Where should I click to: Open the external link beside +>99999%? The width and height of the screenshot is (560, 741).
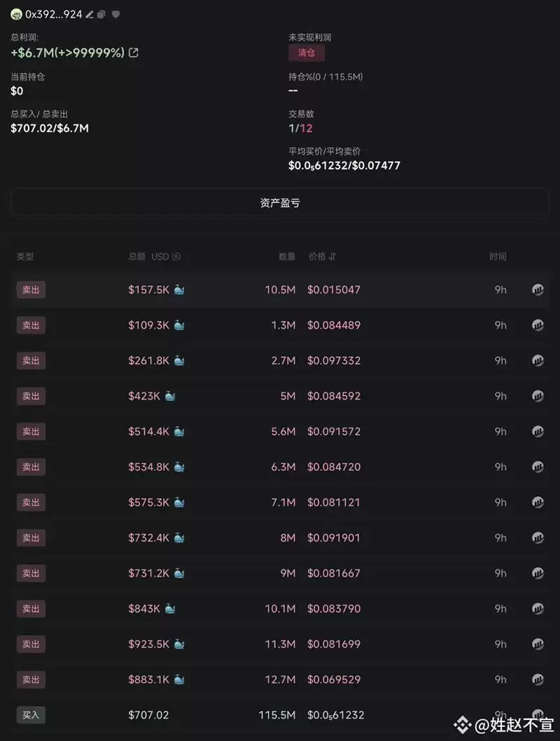pos(133,52)
